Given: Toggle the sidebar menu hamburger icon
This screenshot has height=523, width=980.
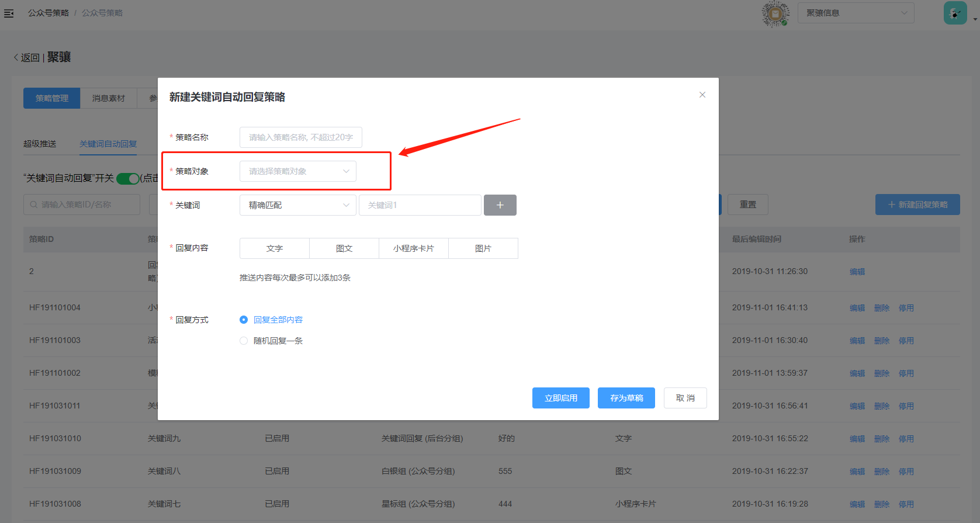Looking at the screenshot, I should tap(9, 13).
